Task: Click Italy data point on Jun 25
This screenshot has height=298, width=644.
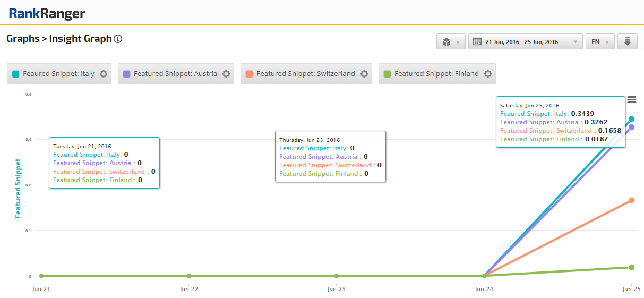Action: point(631,119)
